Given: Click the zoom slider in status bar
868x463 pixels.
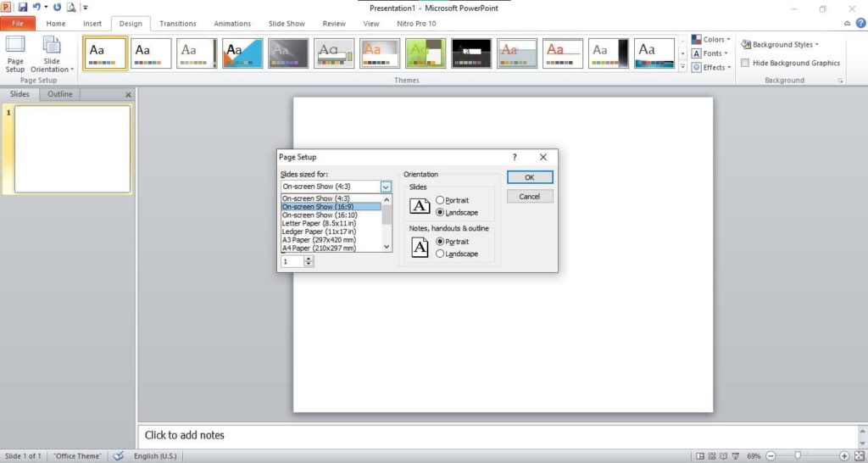Looking at the screenshot, I should tap(797, 456).
